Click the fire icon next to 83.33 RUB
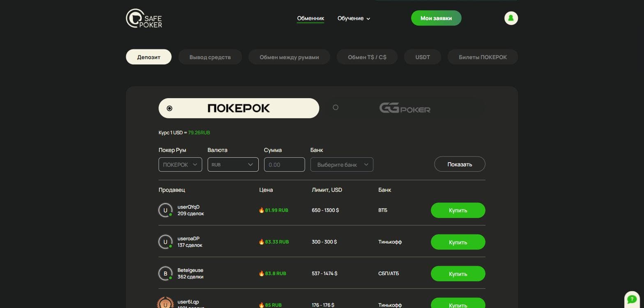 [261, 242]
